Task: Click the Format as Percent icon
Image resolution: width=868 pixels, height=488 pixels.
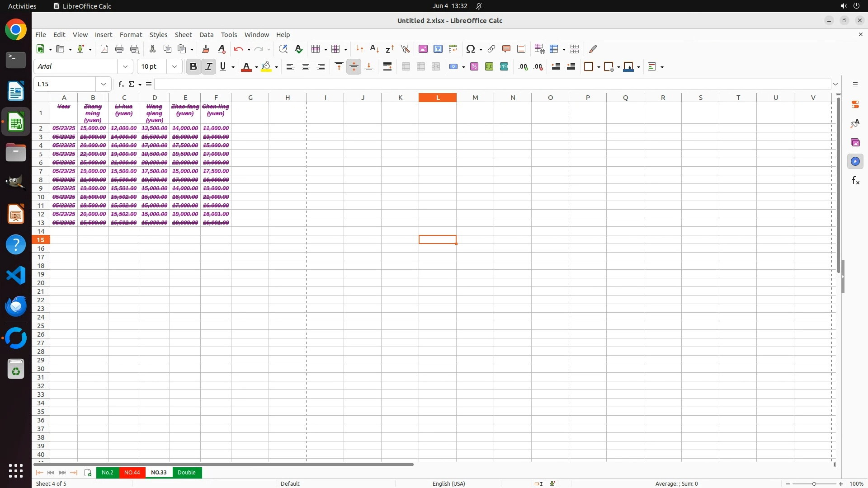Action: click(474, 66)
